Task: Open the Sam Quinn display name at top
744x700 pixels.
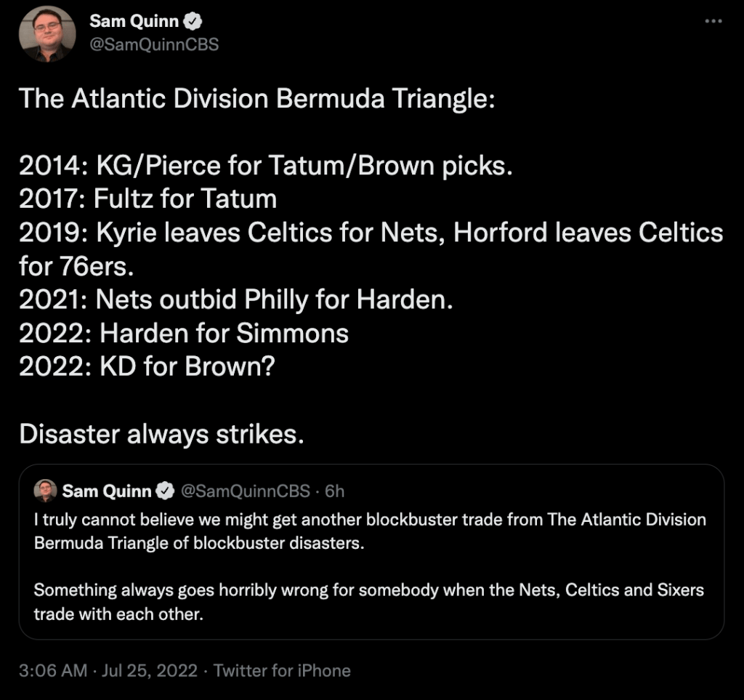Action: pyautogui.click(x=135, y=21)
